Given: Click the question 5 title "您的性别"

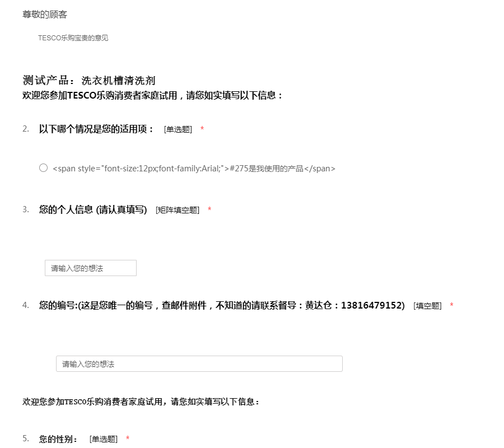Looking at the screenshot, I should click(x=59, y=439).
